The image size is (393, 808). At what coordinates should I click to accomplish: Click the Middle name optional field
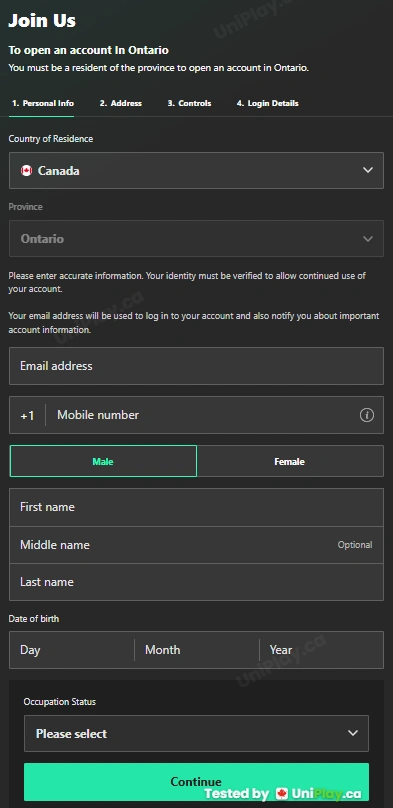196,545
